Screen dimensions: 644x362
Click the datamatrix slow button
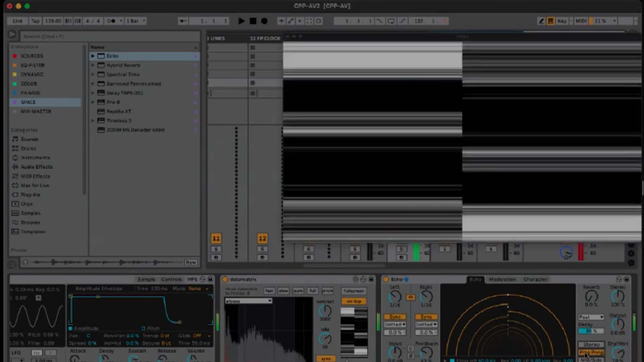pyautogui.click(x=283, y=291)
